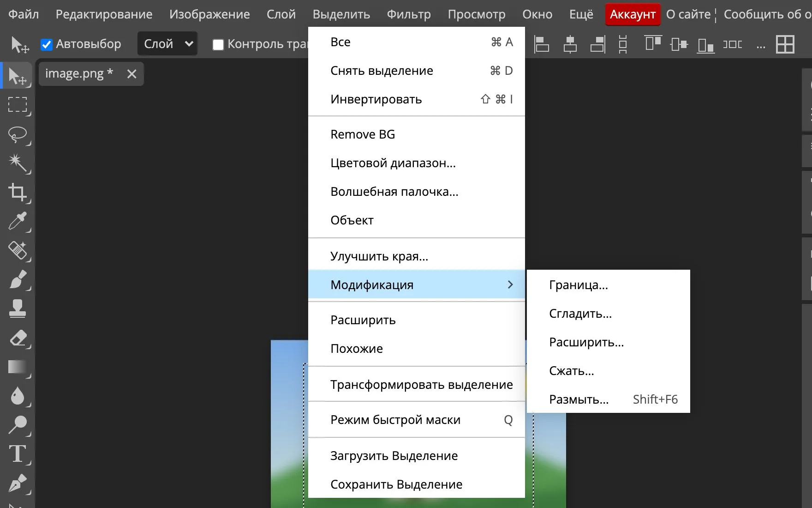Select the Rectangle Select tool
Screen dimensions: 812x508
pos(18,105)
